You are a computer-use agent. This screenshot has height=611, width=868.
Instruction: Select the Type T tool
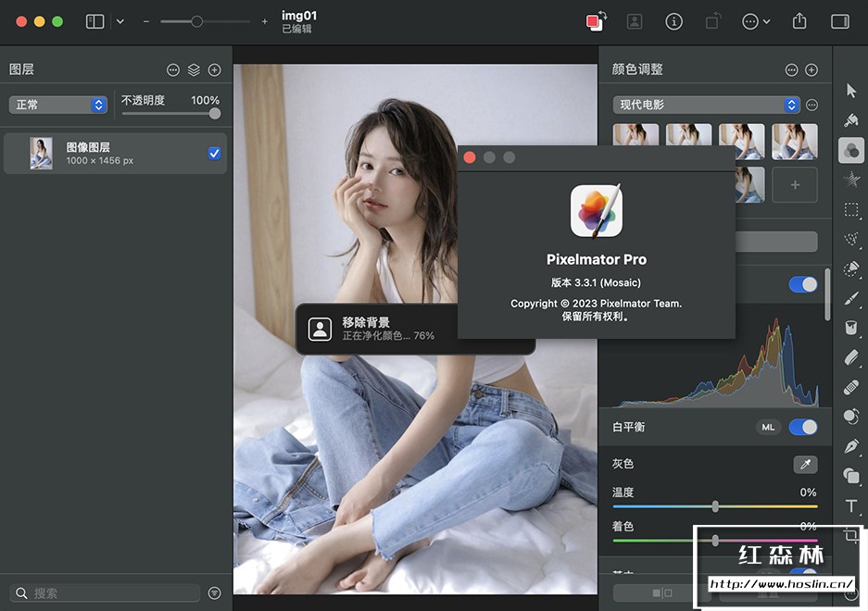coord(851,505)
